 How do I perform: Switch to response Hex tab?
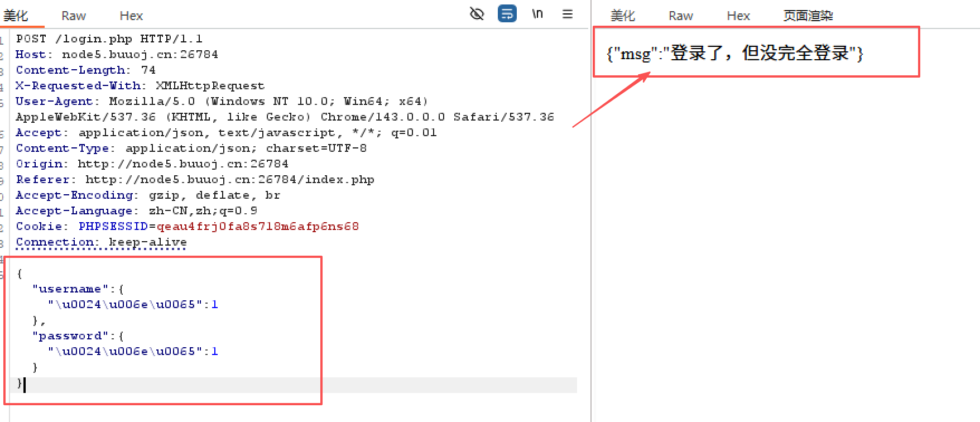tap(738, 16)
